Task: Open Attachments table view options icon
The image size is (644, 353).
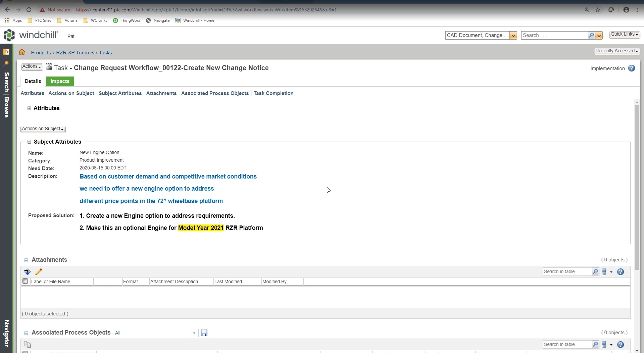Action: 606,272
